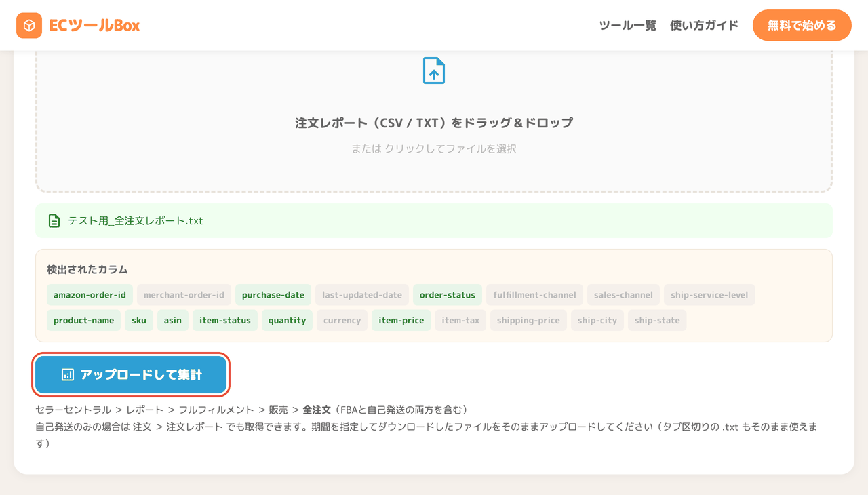The width and height of the screenshot is (868, 495).
Task: Click the amazon-order-id column tag
Action: (x=90, y=295)
